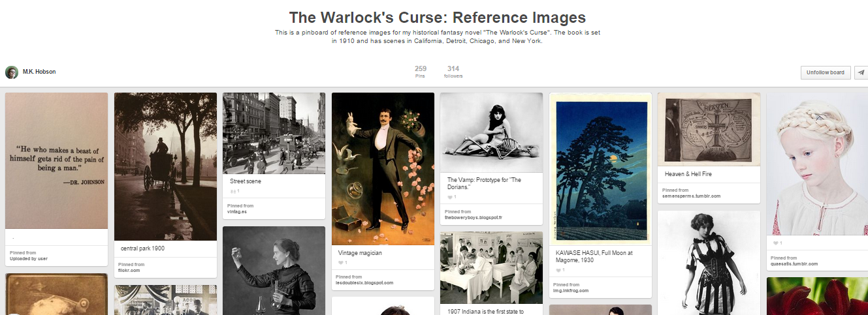
Task: Open sepia pin below Dr. Johnson quote
Action: (x=56, y=294)
